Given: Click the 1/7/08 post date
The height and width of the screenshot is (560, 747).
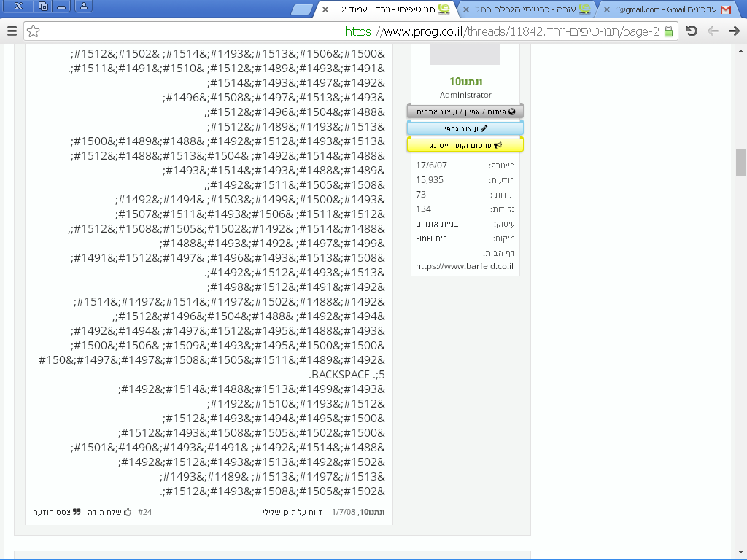Looking at the screenshot, I should pyautogui.click(x=344, y=513).
